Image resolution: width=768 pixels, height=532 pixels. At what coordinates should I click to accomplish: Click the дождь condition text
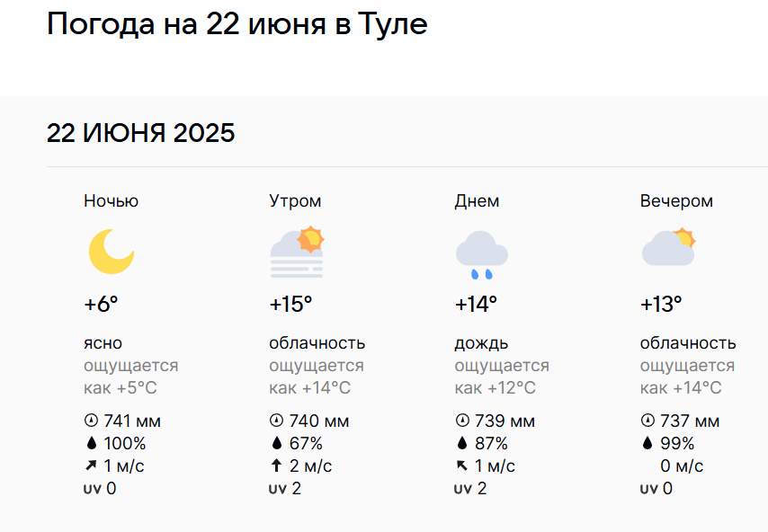481,343
